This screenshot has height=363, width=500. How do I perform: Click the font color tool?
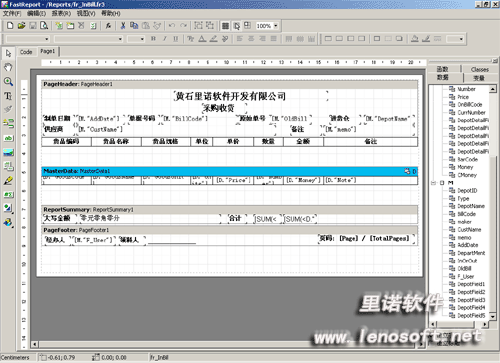click(202, 39)
